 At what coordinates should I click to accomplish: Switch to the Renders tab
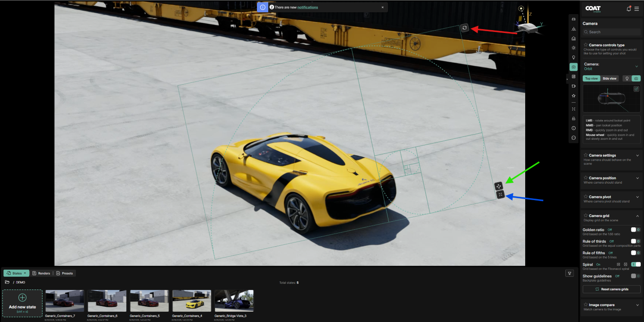pos(41,273)
